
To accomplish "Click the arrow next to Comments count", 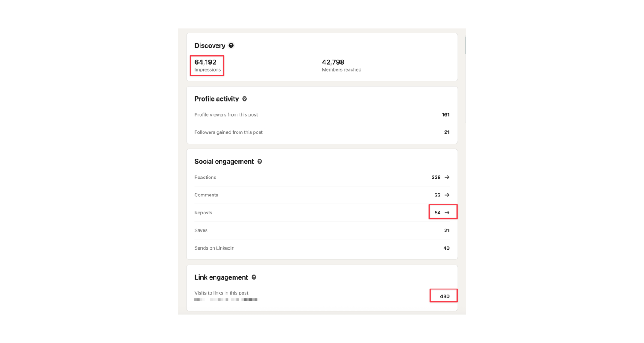I will point(447,195).
